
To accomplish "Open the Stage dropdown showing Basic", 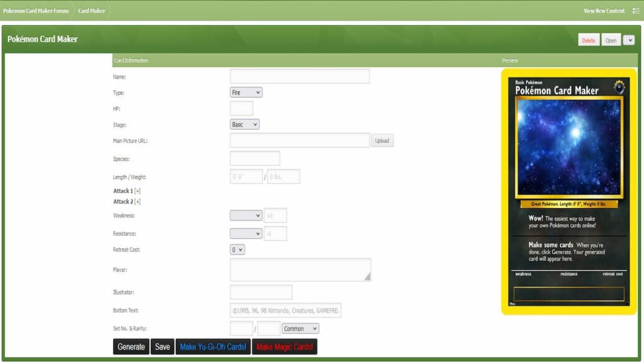I will (x=245, y=124).
